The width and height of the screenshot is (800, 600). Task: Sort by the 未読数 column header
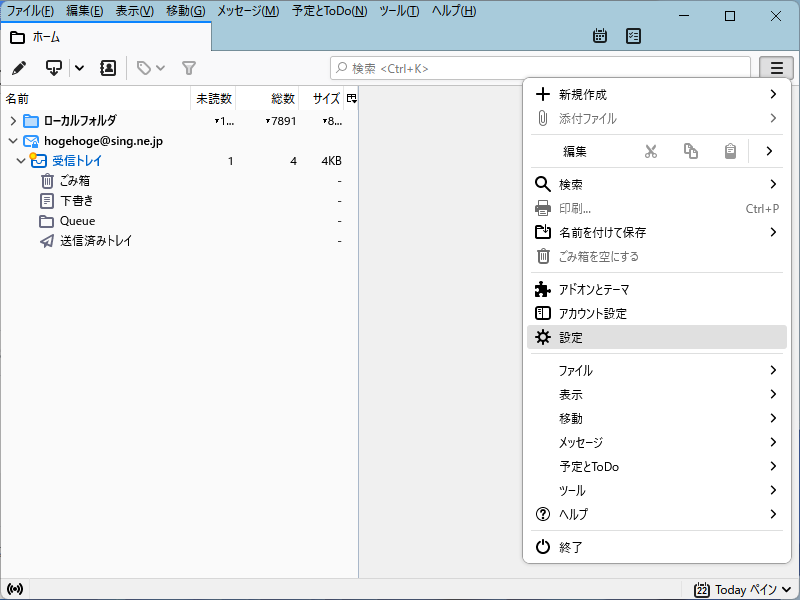pos(213,98)
